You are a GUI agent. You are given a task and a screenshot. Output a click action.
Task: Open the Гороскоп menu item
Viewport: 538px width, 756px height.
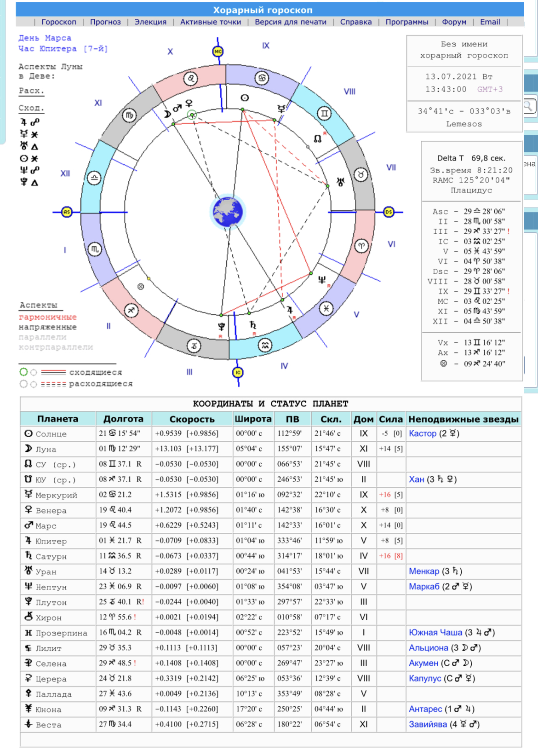pyautogui.click(x=59, y=22)
